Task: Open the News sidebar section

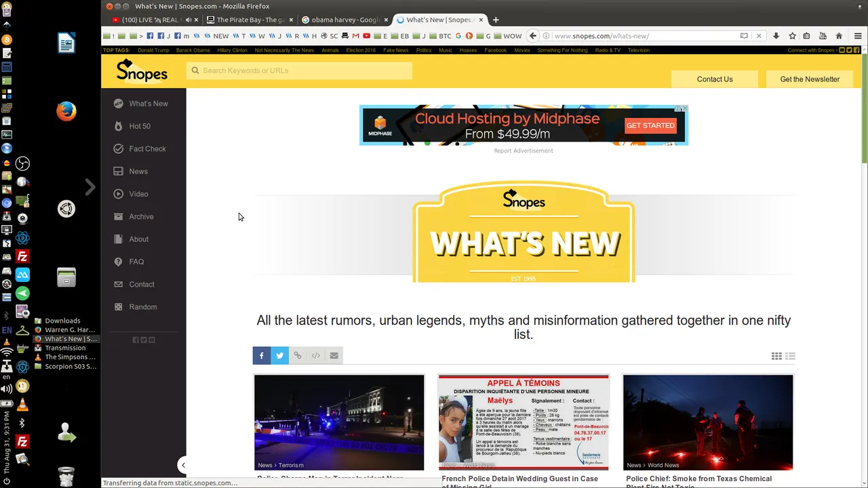Action: 131,171
